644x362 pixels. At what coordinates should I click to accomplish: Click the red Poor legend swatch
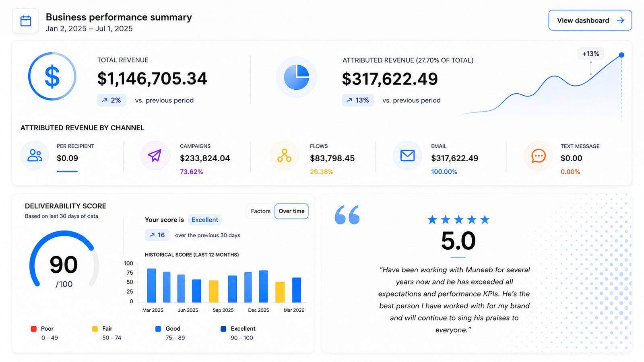[34, 329]
